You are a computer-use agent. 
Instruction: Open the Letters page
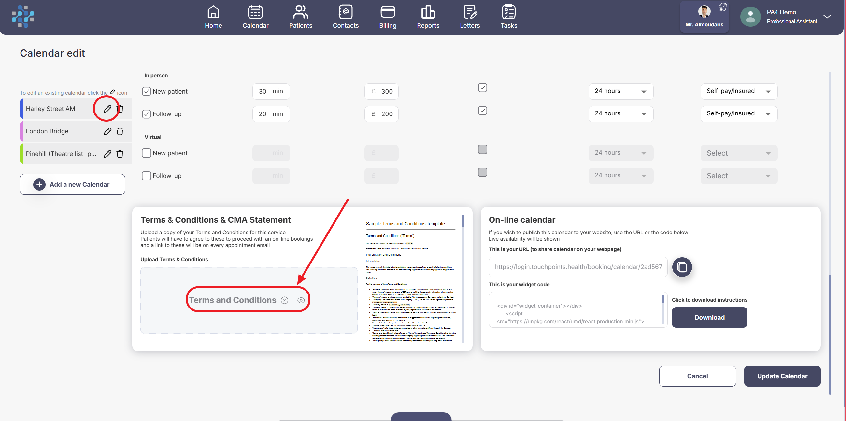[470, 17]
